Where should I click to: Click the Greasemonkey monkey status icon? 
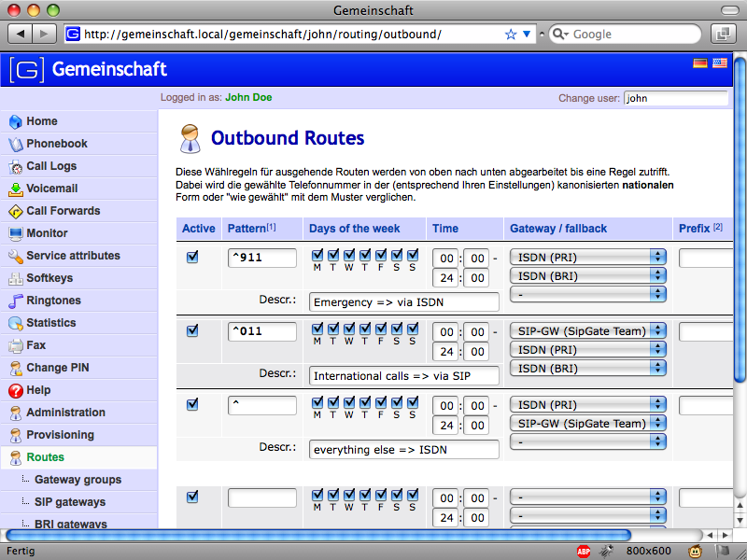pos(695,551)
